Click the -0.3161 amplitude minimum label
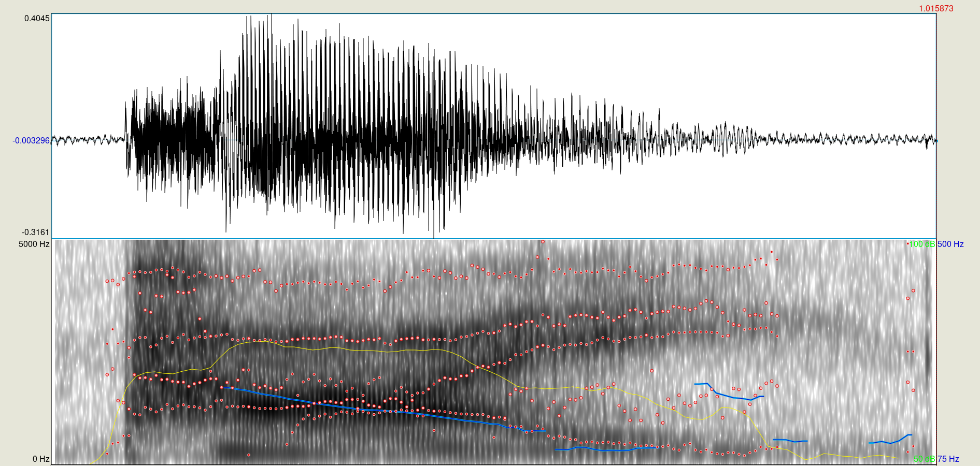 coord(36,232)
